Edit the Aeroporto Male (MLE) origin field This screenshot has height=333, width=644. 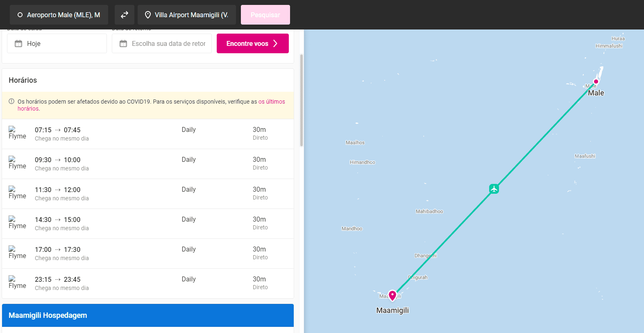[x=59, y=15]
